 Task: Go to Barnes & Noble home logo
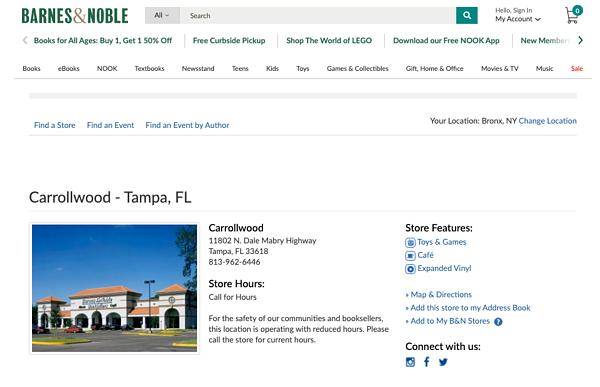75,16
